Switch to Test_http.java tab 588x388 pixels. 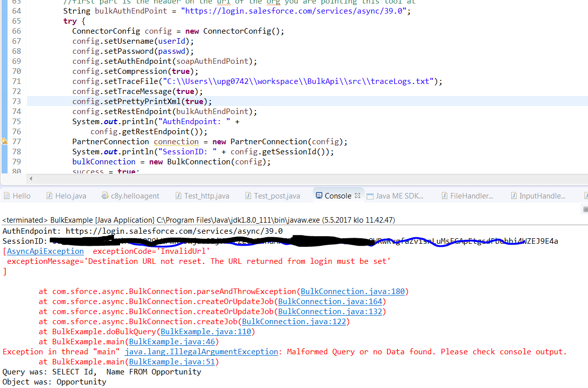(x=202, y=196)
